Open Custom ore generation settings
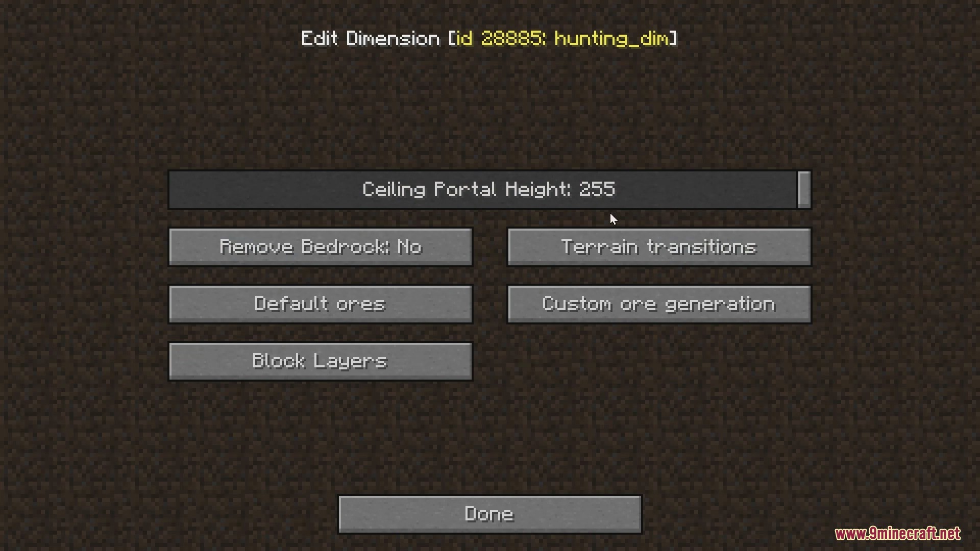Viewport: 980px width, 551px height. click(659, 304)
